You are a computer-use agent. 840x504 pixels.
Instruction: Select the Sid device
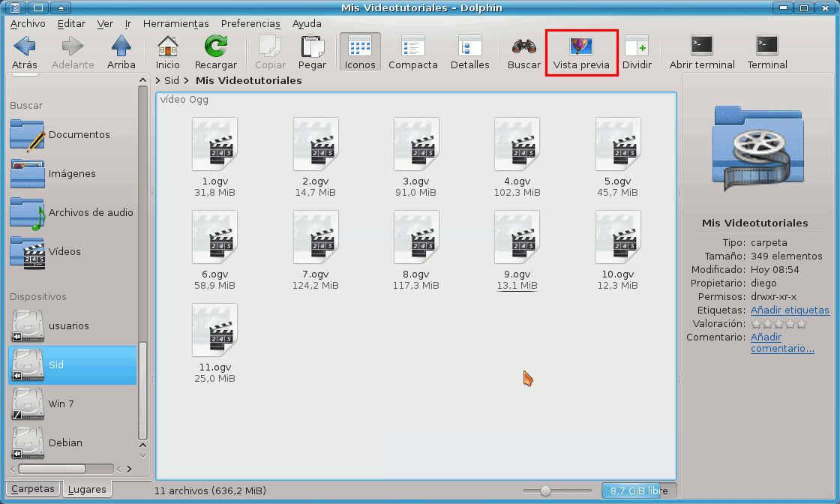(72, 364)
